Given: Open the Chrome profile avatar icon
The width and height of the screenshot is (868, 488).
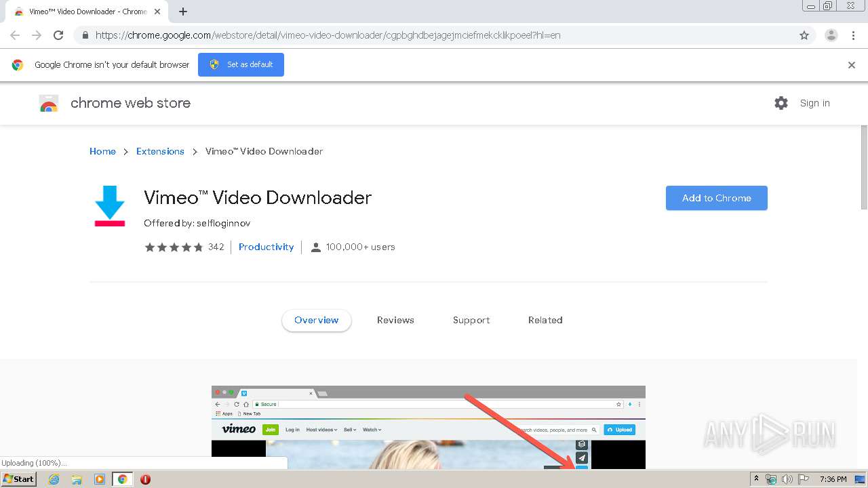Looking at the screenshot, I should 831,35.
